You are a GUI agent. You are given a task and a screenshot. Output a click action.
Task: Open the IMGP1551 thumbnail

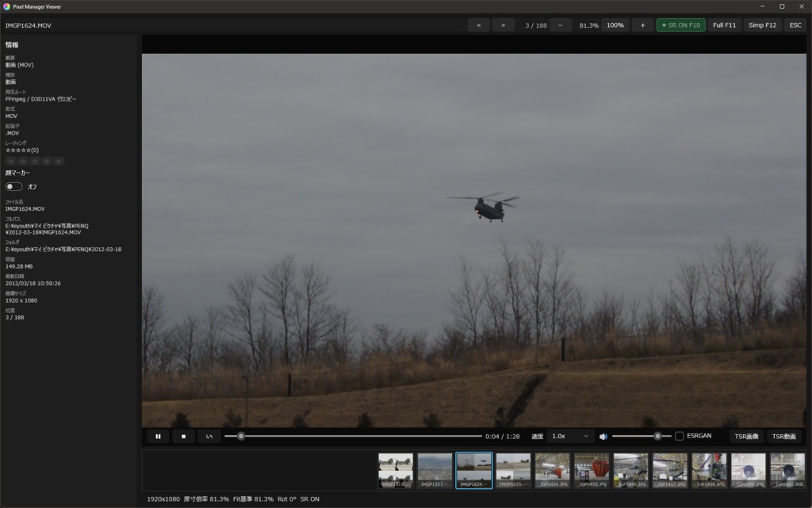point(435,470)
